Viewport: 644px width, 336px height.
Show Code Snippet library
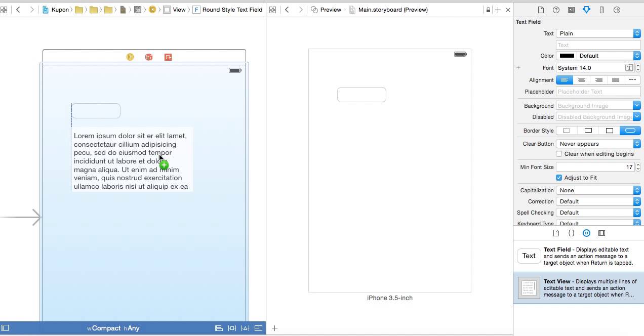coord(571,233)
